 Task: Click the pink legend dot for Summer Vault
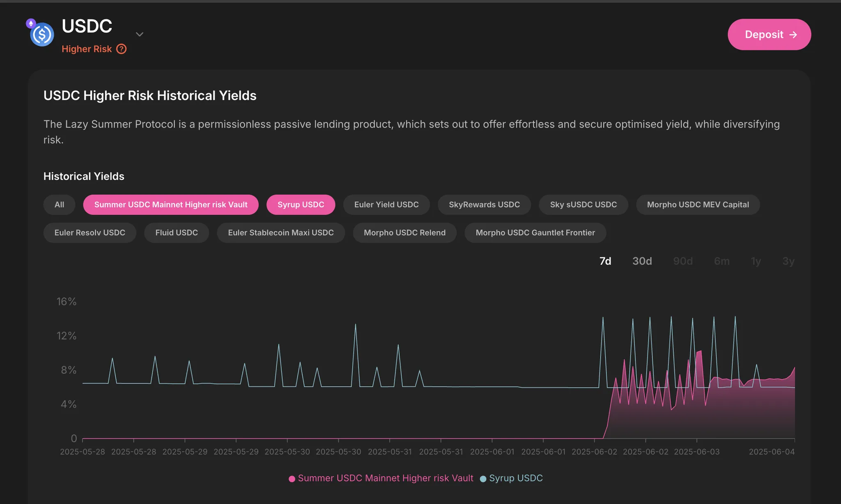[292, 479]
